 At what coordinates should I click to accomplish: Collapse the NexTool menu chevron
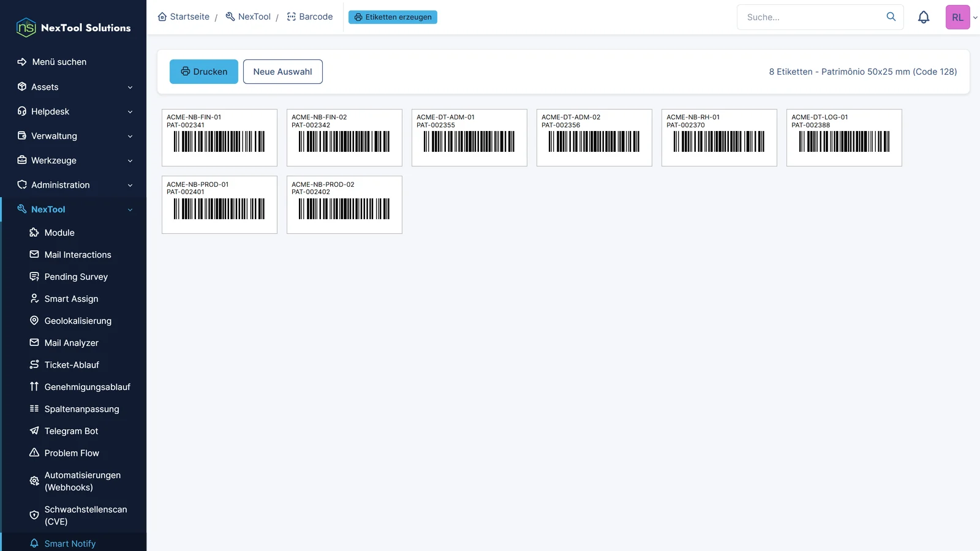(130, 210)
